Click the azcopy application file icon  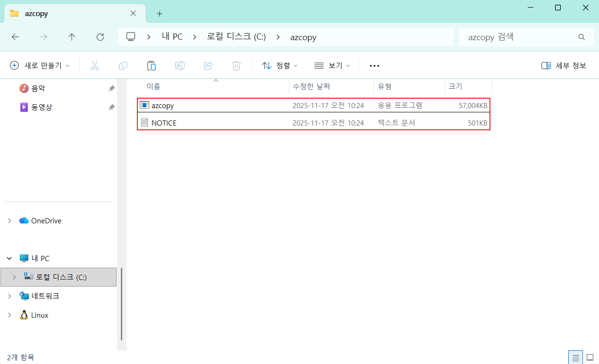144,105
